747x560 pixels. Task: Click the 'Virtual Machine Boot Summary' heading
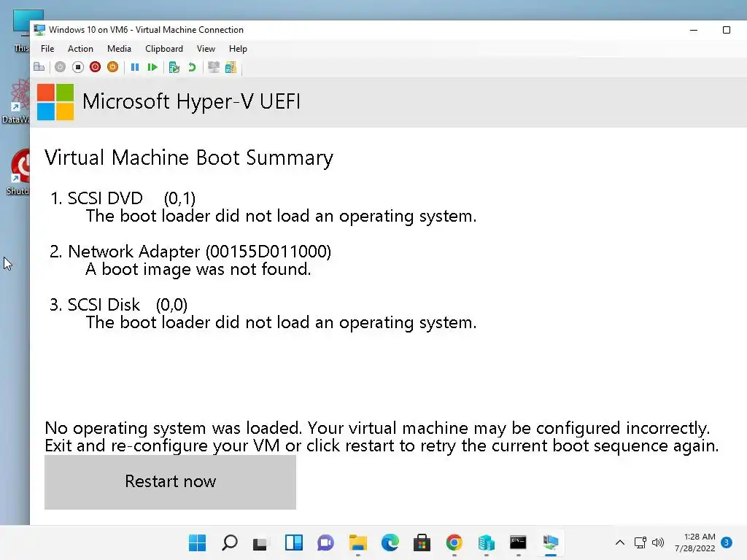tap(189, 157)
